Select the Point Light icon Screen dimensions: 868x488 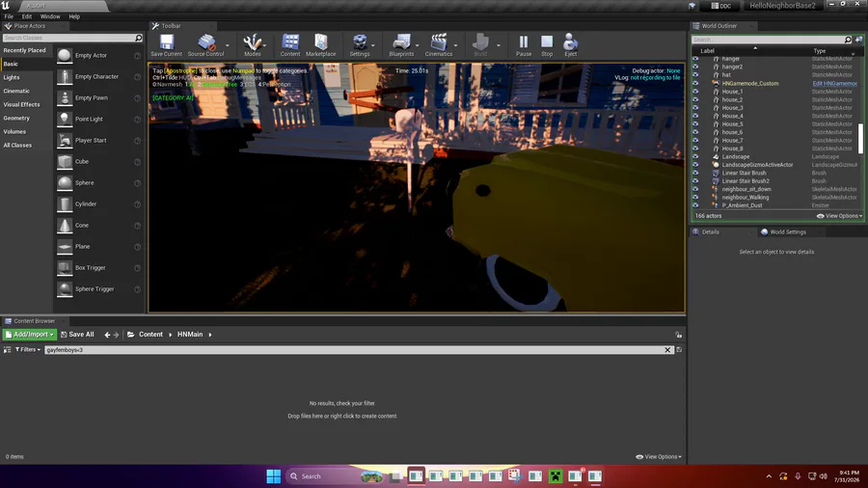coord(65,119)
